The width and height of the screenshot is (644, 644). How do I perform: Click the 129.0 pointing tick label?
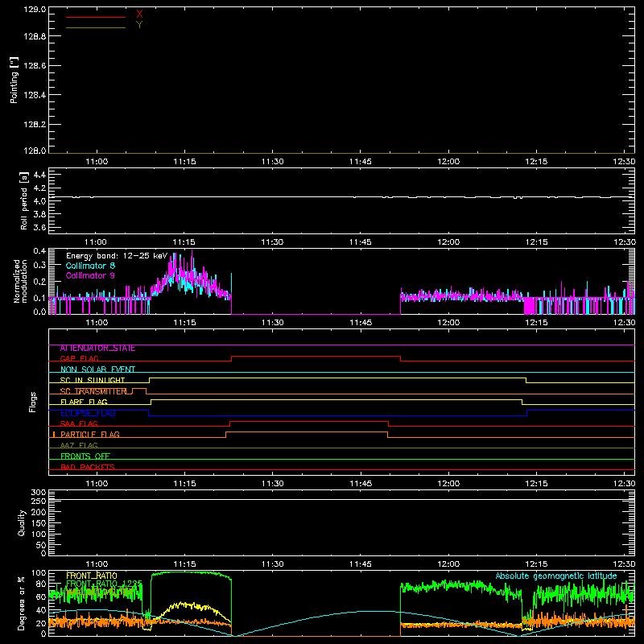point(35,10)
